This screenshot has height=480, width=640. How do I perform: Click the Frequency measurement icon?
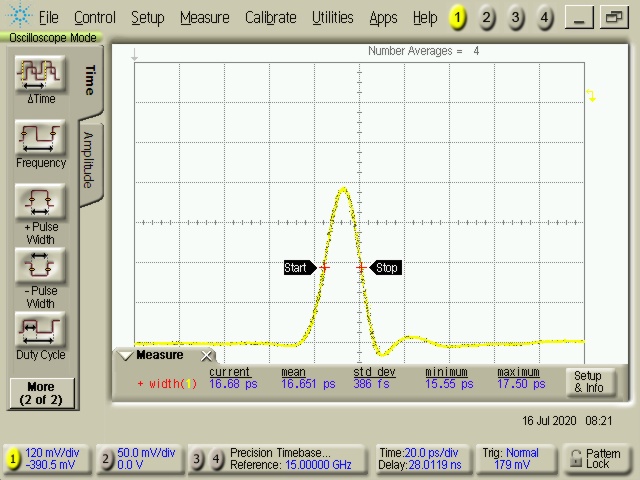pos(41,139)
